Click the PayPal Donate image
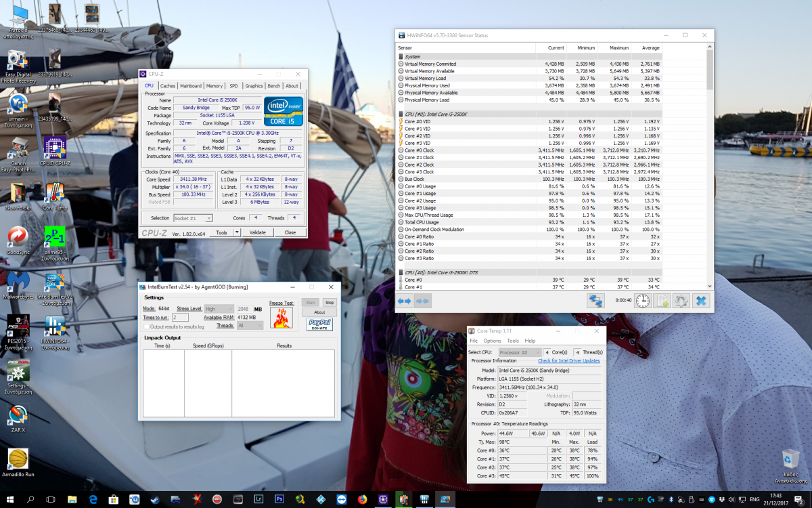This screenshot has height=508, width=812. tap(319, 324)
